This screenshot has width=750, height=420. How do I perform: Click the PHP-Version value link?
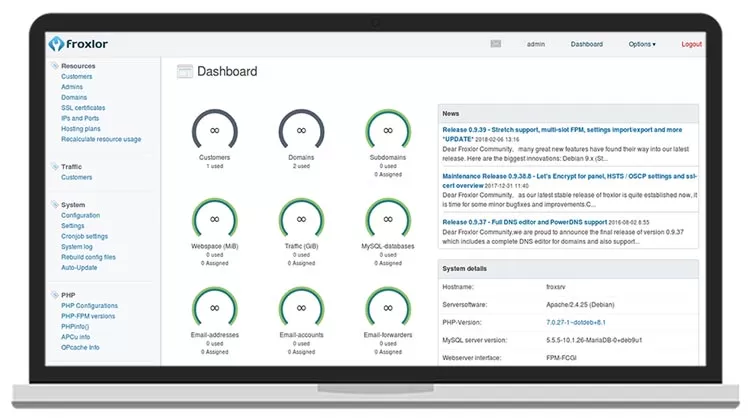[x=575, y=322]
